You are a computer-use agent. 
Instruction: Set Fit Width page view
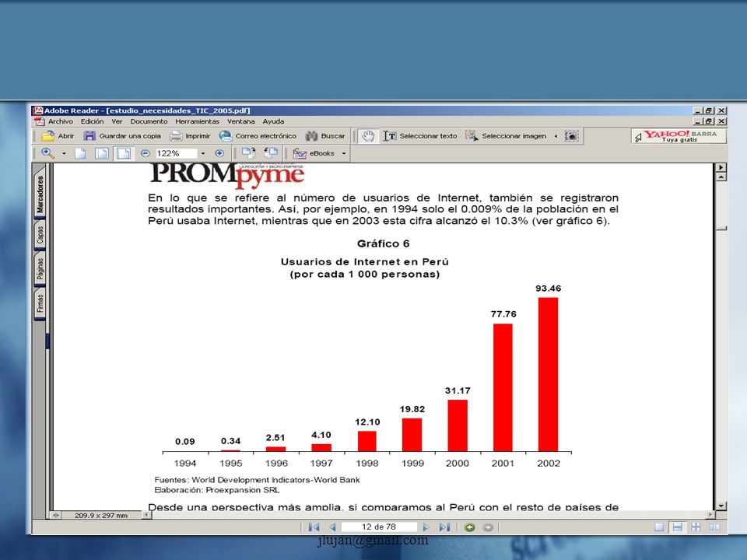(x=124, y=153)
